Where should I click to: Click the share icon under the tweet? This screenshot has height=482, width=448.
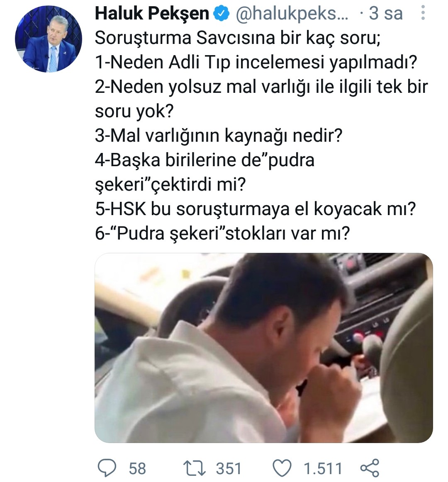coord(370,468)
